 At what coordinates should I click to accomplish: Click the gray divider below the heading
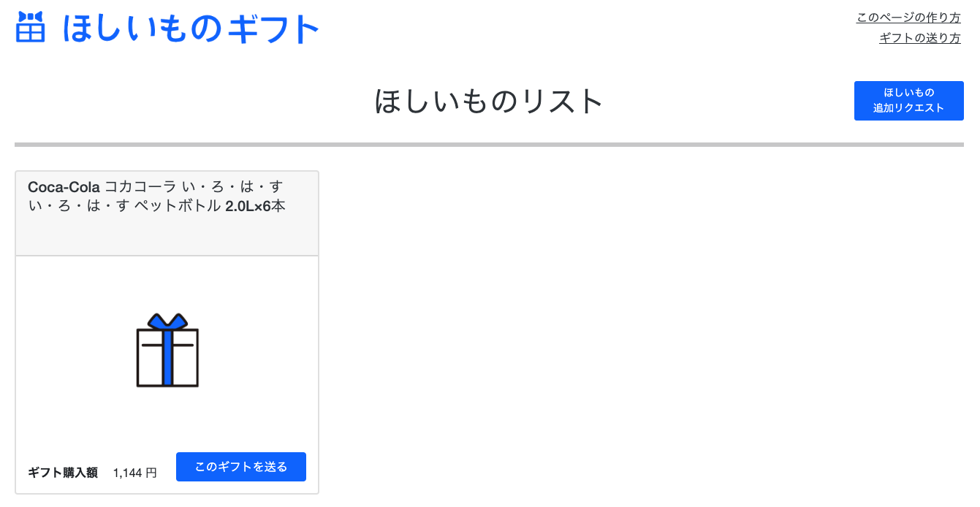[x=489, y=145]
